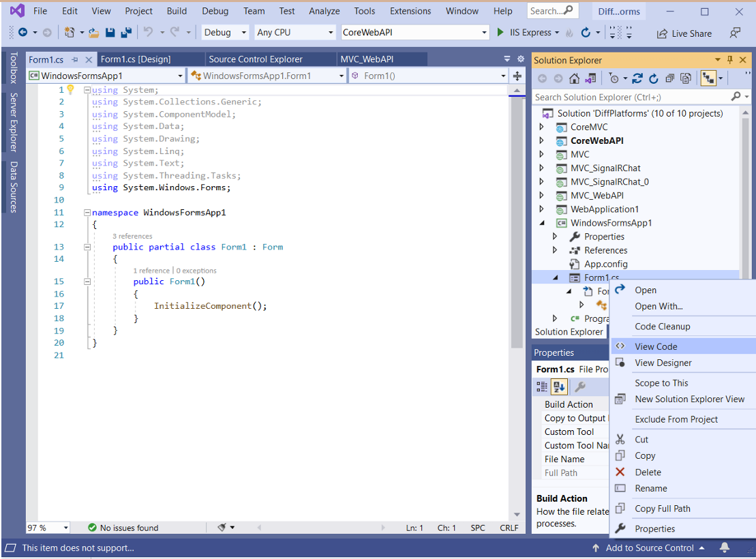This screenshot has height=559, width=756.
Task: Click the editor's vertical scrollbar
Action: pyautogui.click(x=517, y=218)
